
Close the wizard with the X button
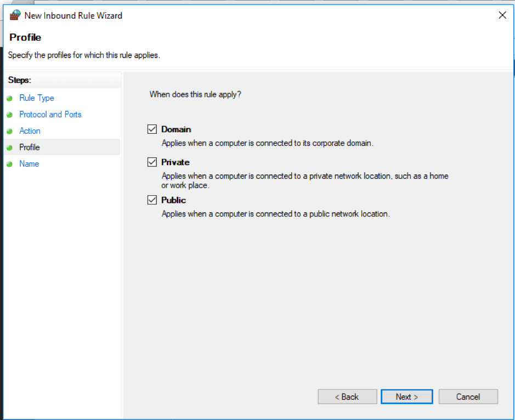502,15
